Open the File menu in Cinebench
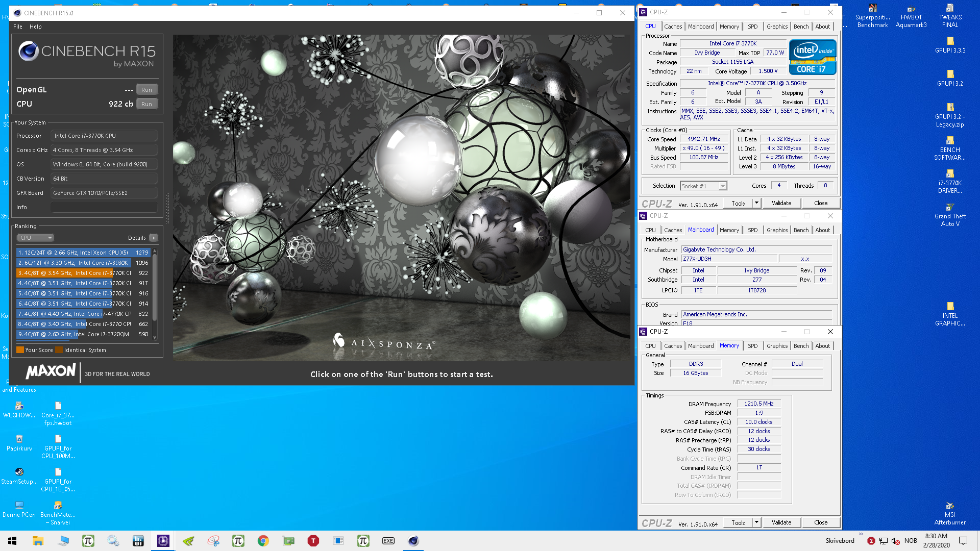Image resolution: width=980 pixels, height=551 pixels. pyautogui.click(x=18, y=27)
